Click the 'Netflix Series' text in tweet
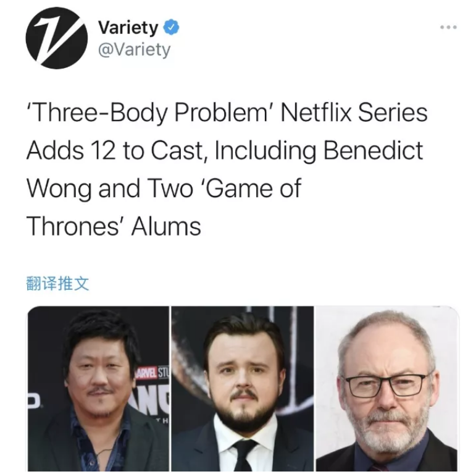476x474 pixels. (354, 112)
